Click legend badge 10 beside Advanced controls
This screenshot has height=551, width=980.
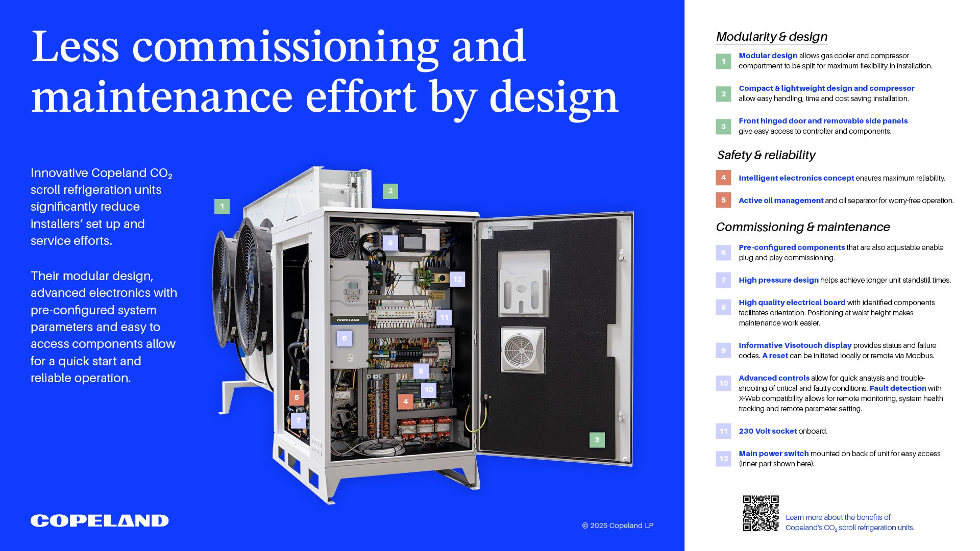click(723, 383)
